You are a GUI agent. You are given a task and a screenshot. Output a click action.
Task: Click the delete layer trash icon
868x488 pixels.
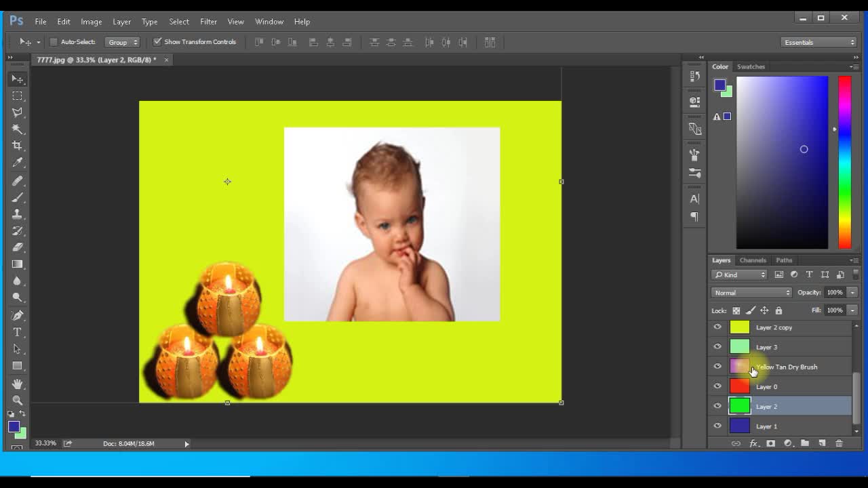click(839, 443)
